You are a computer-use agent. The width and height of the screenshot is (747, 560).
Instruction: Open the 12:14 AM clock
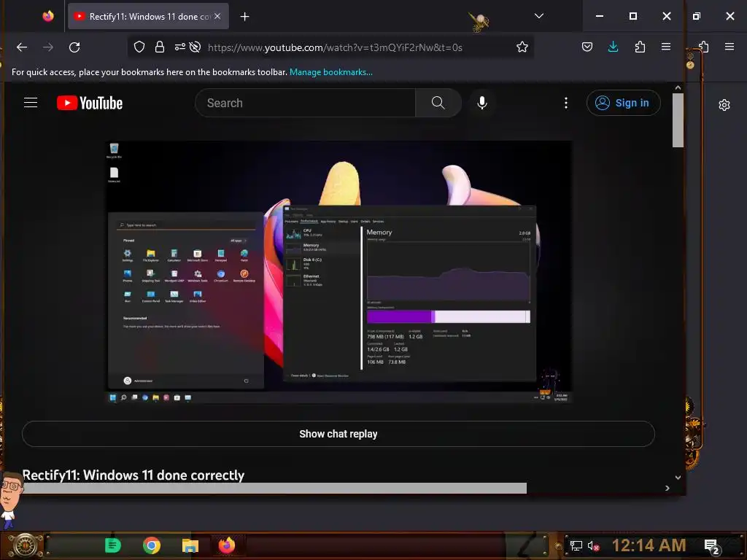point(649,545)
